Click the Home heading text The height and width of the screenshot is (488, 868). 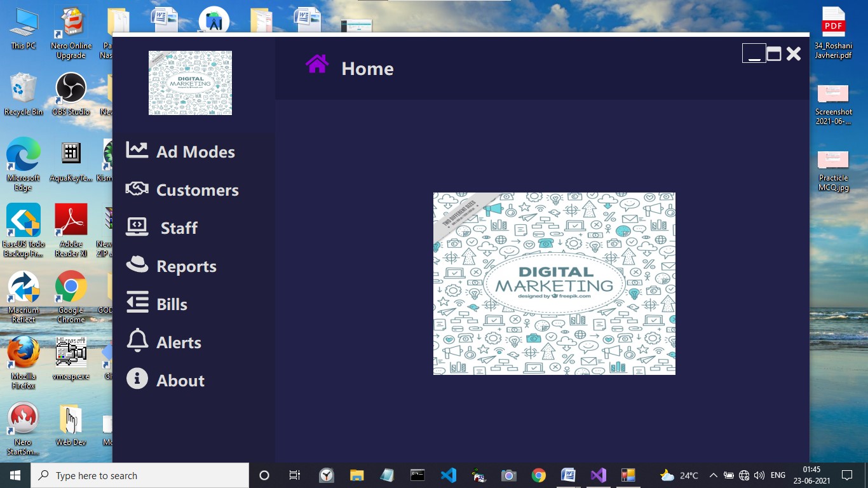[367, 69]
